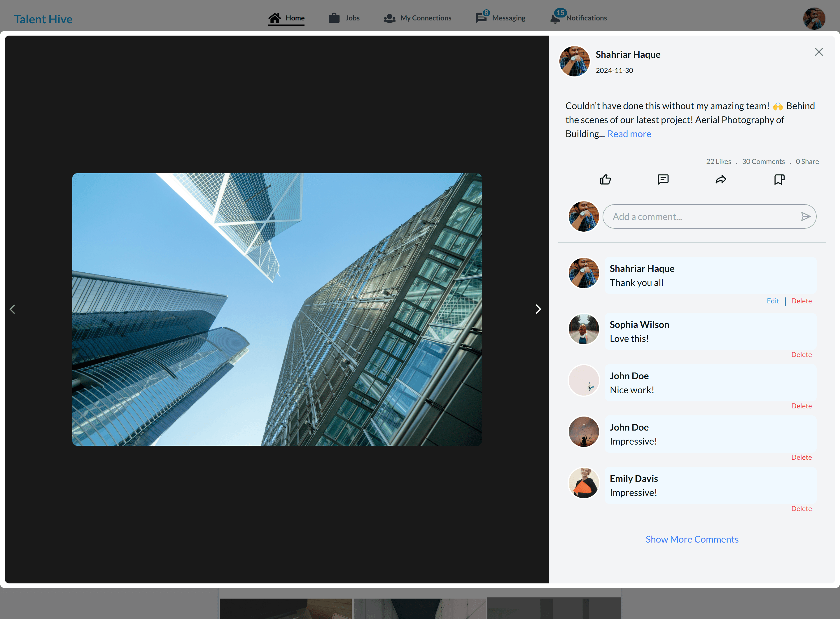Send comment with paper plane icon
The image size is (840, 619).
805,216
